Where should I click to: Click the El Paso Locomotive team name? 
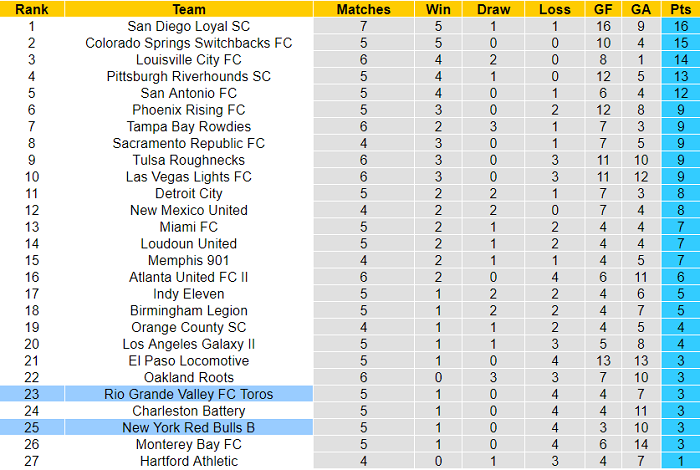point(188,361)
